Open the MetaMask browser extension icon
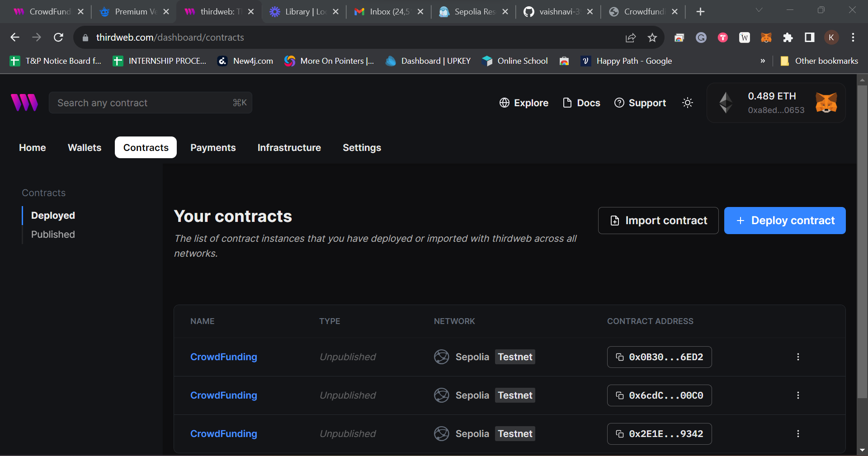 pos(766,38)
